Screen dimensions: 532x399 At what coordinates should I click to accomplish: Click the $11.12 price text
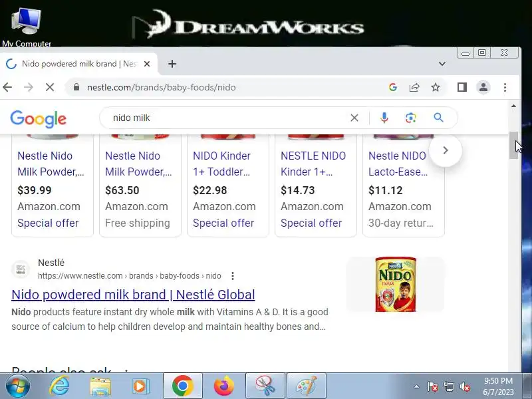386,190
